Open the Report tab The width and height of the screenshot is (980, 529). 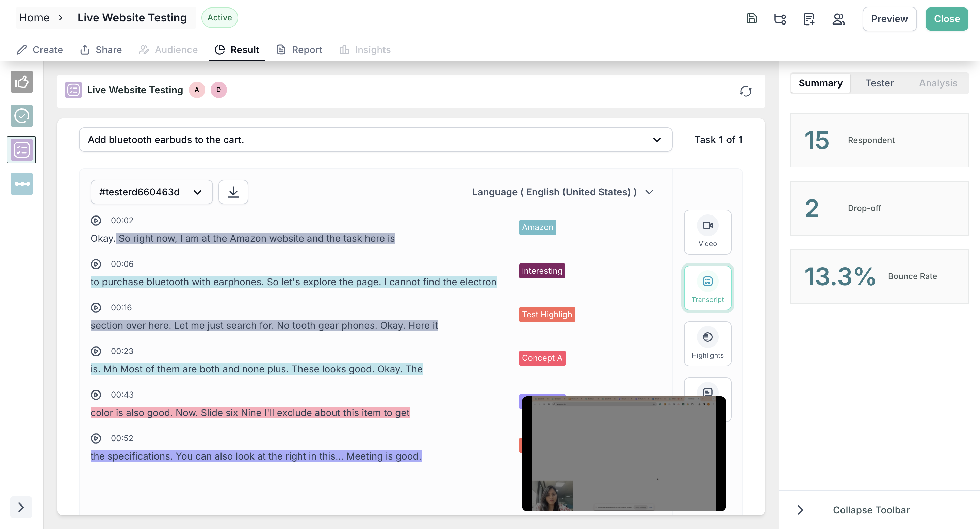(300, 50)
